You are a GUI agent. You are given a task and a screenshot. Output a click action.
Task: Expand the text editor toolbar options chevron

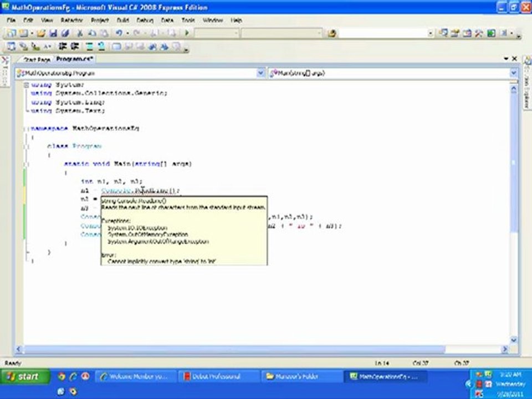[x=186, y=48]
